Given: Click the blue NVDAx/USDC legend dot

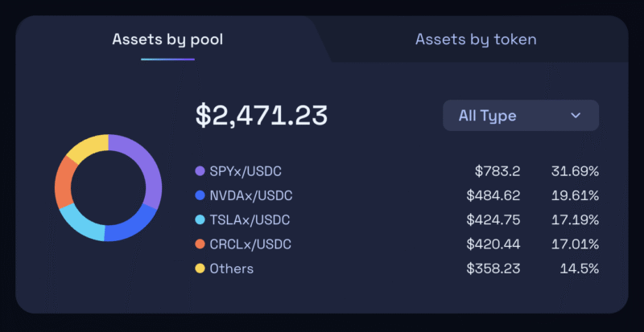Looking at the screenshot, I should point(200,195).
